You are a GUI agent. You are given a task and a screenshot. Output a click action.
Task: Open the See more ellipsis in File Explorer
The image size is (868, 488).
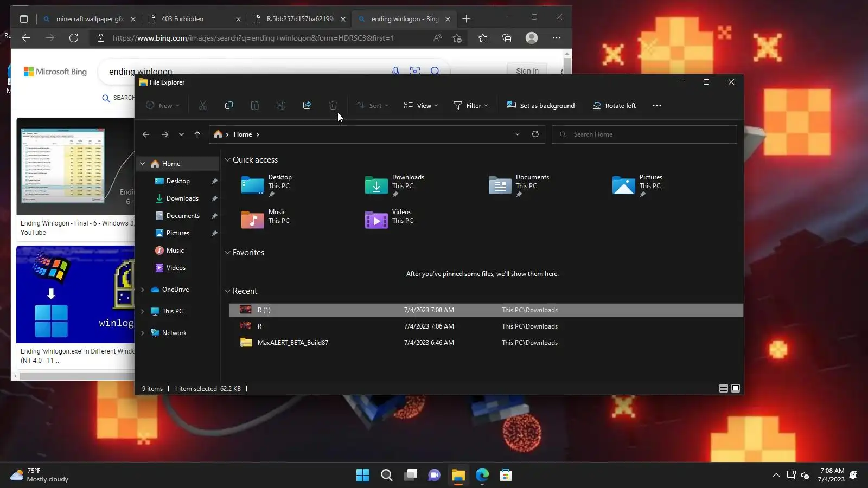coord(657,106)
